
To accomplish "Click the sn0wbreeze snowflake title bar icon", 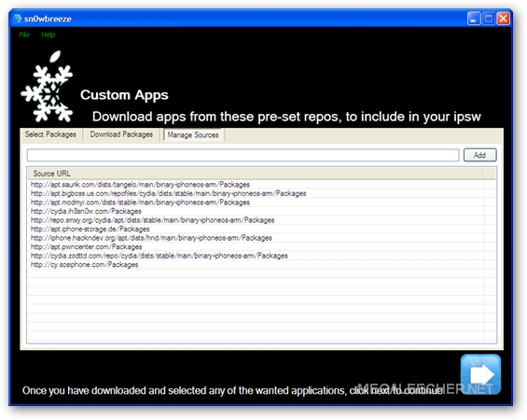I will [17, 19].
